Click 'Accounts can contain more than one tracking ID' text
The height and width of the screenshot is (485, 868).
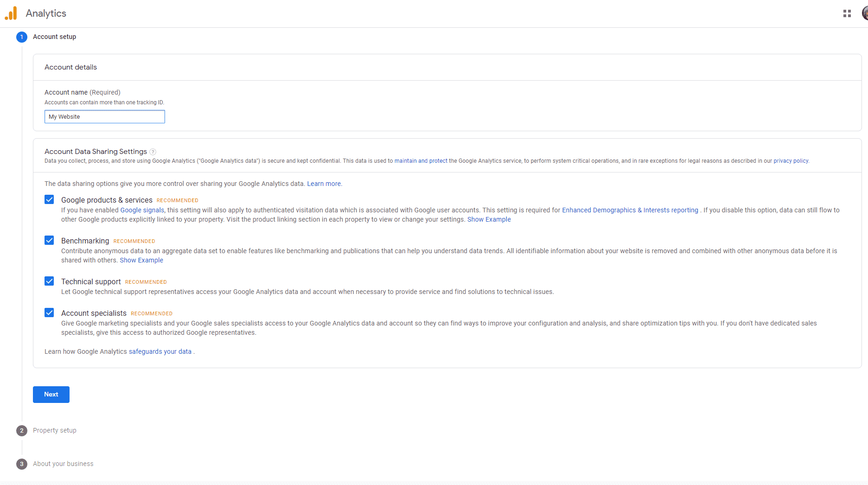pos(104,102)
